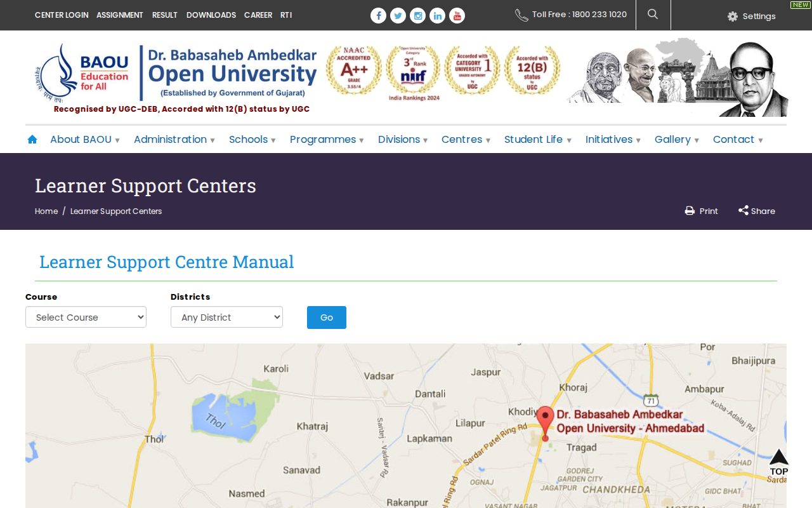This screenshot has width=812, height=508.
Task: Click the home icon in navigation
Action: pyautogui.click(x=32, y=139)
